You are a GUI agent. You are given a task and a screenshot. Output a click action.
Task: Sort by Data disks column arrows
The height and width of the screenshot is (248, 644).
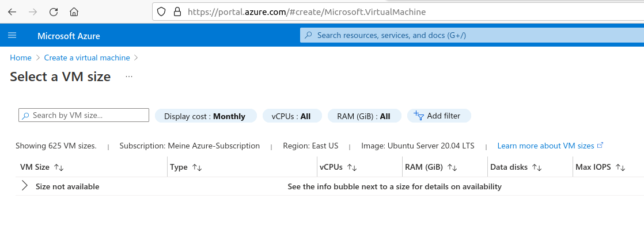click(537, 167)
